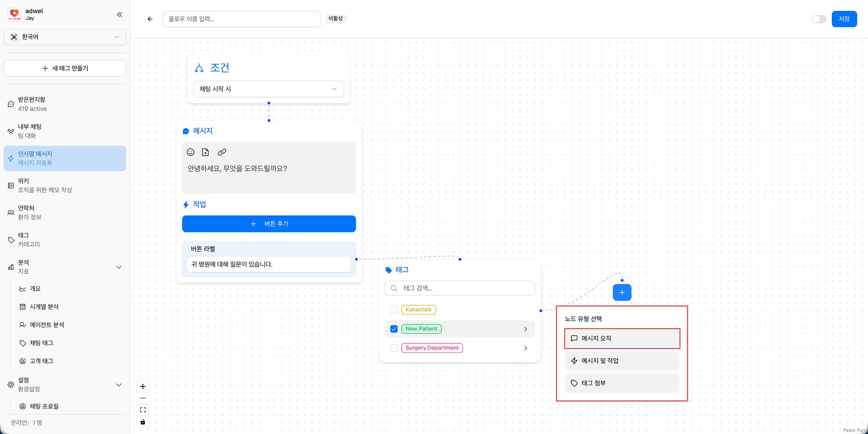Image resolution: width=868 pixels, height=434 pixels.
Task: Click the back arrow next to flow name
Action: 150,19
